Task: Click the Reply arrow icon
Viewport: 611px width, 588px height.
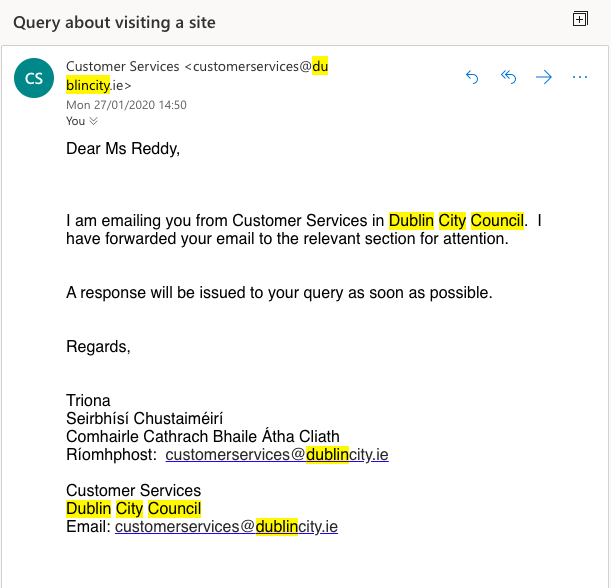Action: point(472,77)
